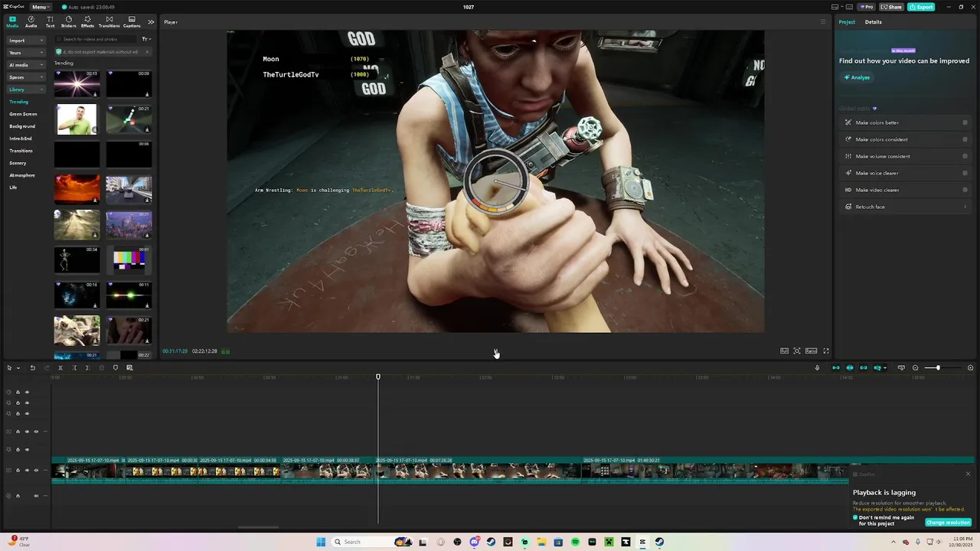
Task: Click the trim left of playhead tool
Action: coord(74,367)
